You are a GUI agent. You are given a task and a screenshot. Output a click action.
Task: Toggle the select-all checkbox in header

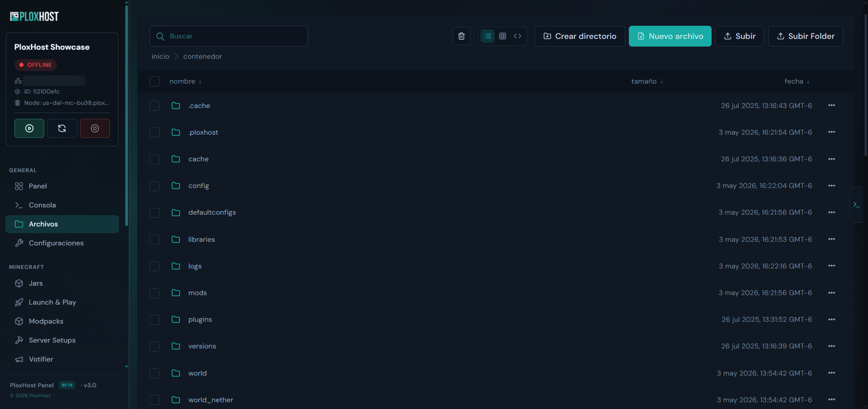tap(155, 81)
